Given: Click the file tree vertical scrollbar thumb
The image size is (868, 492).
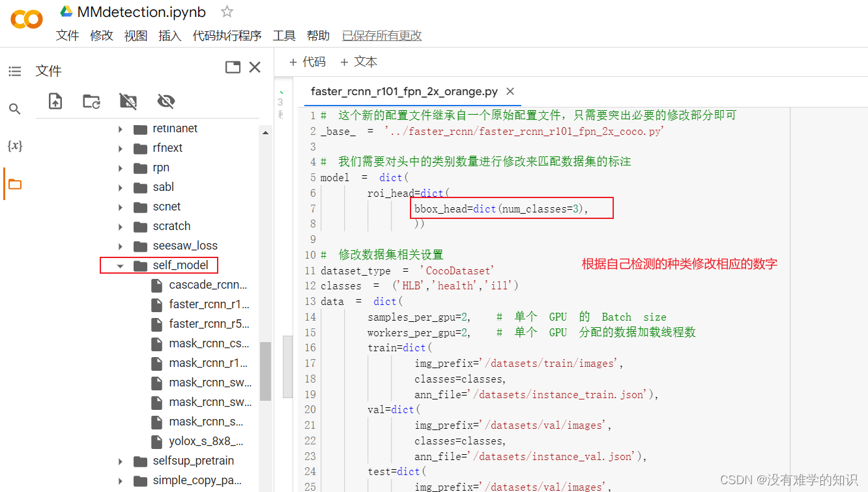Looking at the screenshot, I should pyautogui.click(x=265, y=371).
